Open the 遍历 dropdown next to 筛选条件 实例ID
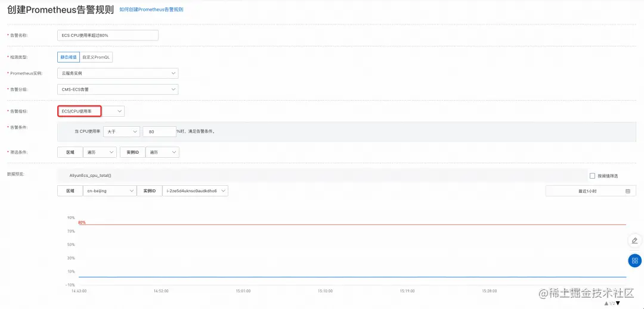The width and height of the screenshot is (644, 309). click(x=162, y=152)
